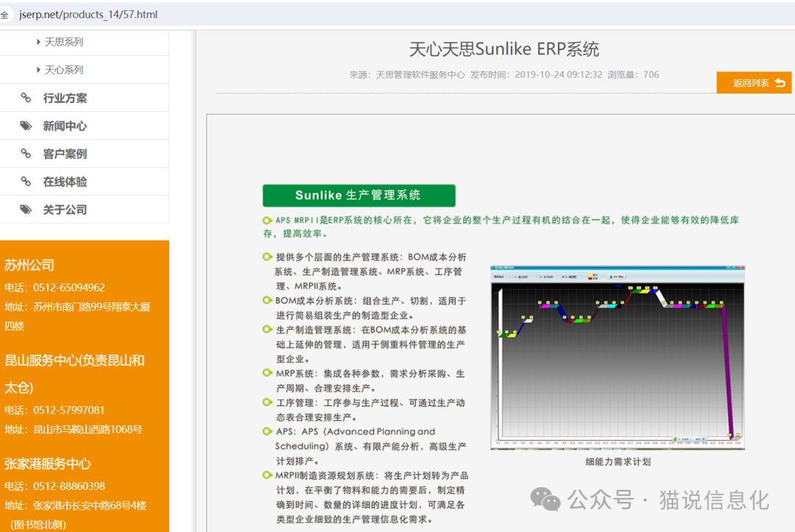Click the address bar URL jserp.net/products_14/57.html
Viewport: 795px width, 532px height.
click(x=88, y=14)
